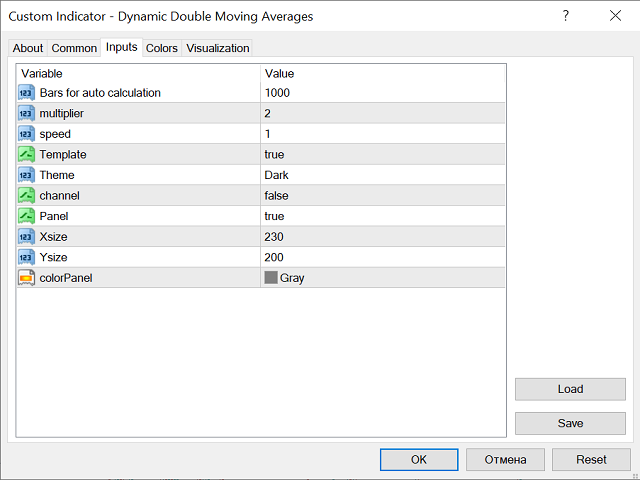640x480 pixels.
Task: Click the boolean icon beside channel
Action: point(27,196)
